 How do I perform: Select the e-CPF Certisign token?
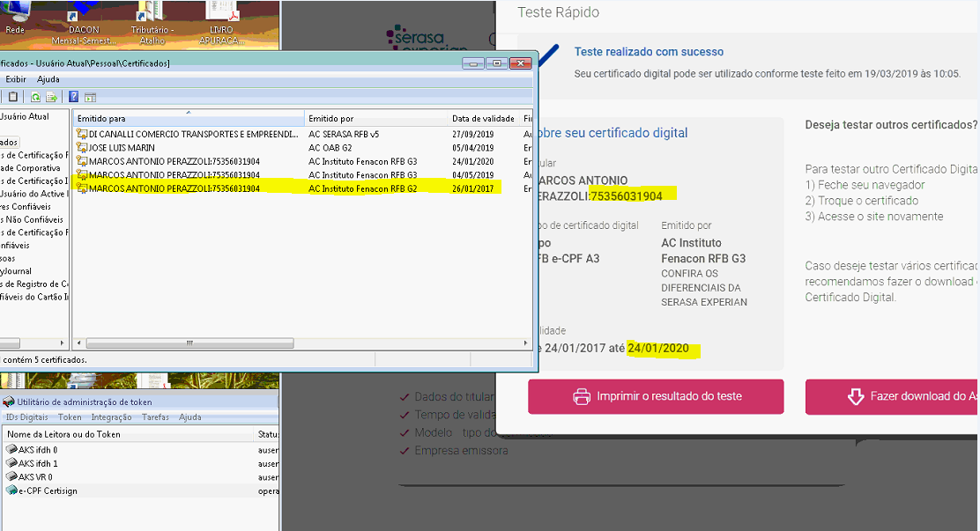pos(49,490)
